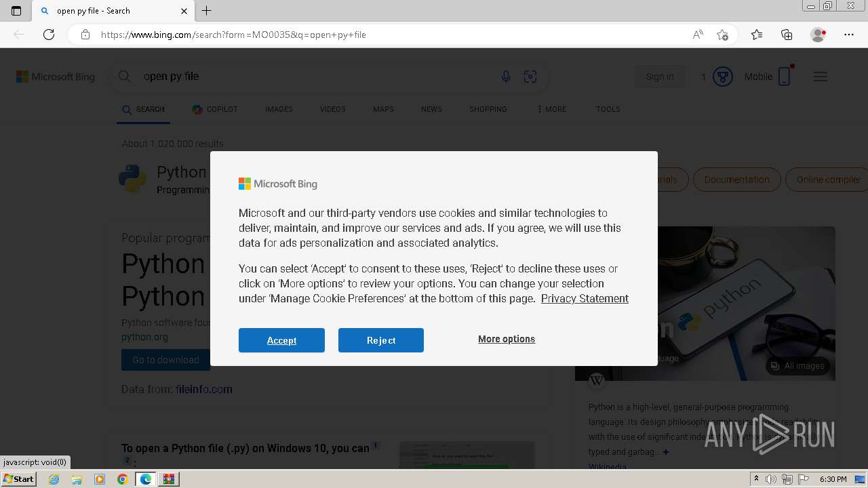The width and height of the screenshot is (868, 488).
Task: Close the 'open py file - Search' tab
Action: [184, 11]
